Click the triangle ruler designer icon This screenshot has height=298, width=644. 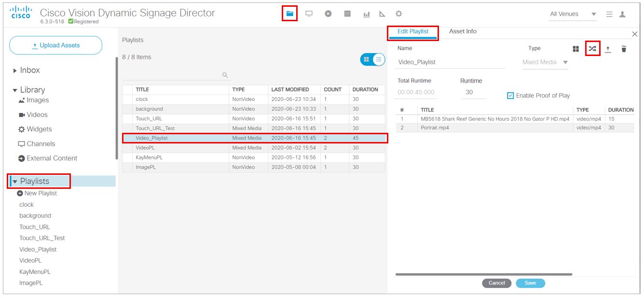click(x=382, y=14)
